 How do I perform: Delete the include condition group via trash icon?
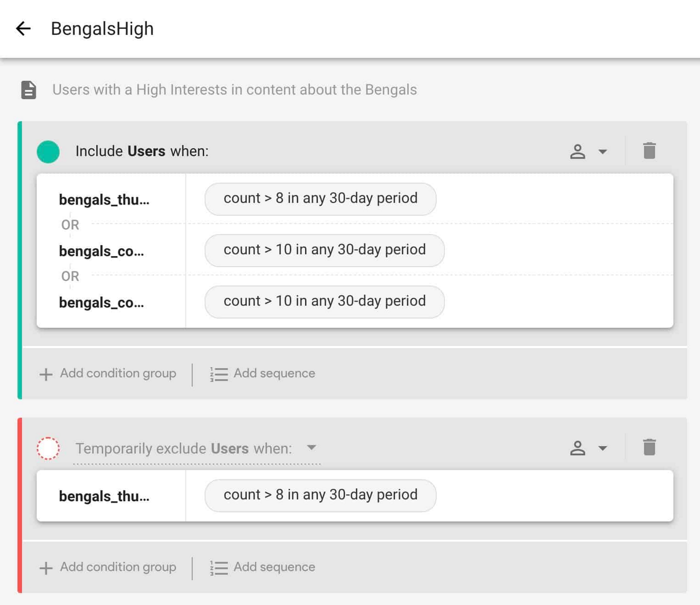pos(649,151)
